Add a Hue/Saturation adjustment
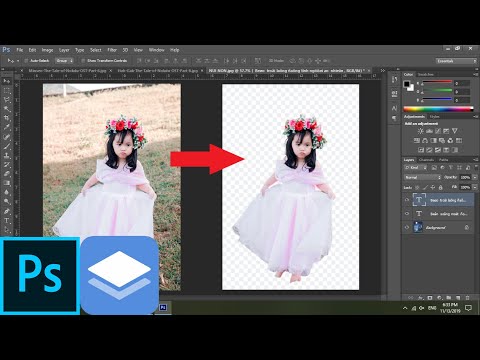The height and width of the screenshot is (360, 480). (417, 141)
